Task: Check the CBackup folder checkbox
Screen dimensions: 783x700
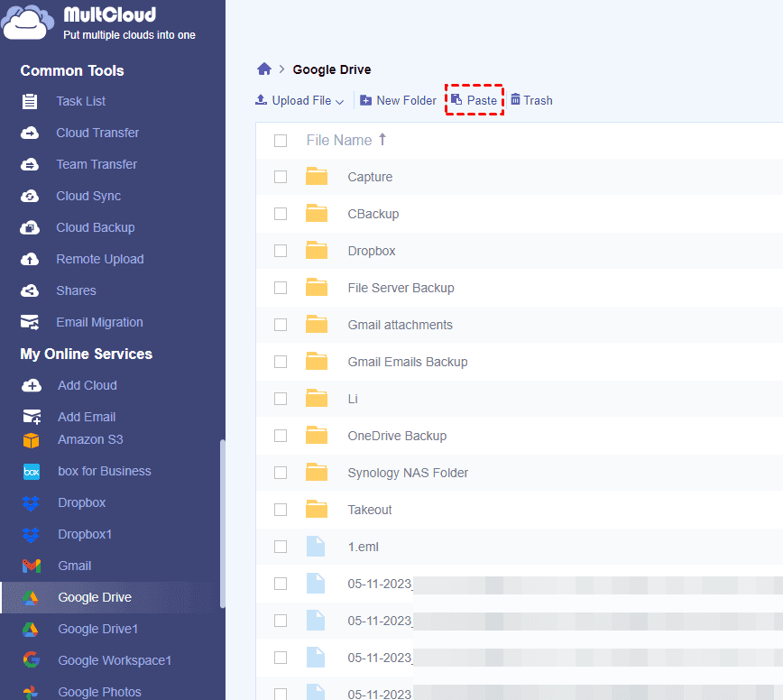Action: pyautogui.click(x=281, y=214)
